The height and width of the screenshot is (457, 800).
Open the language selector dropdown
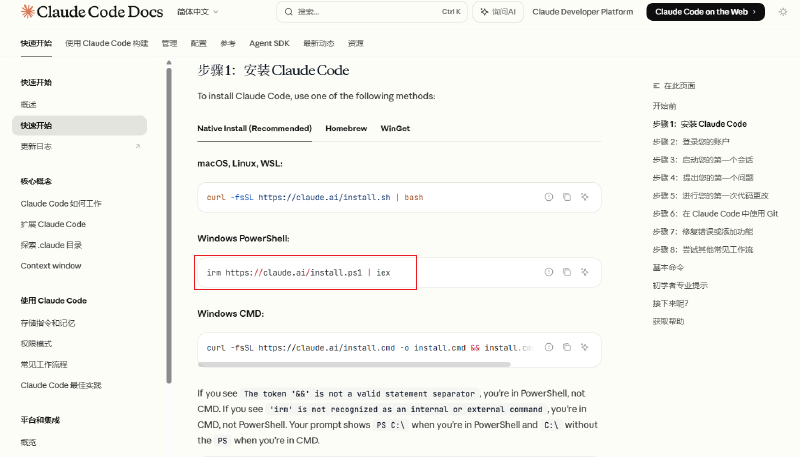click(x=197, y=12)
